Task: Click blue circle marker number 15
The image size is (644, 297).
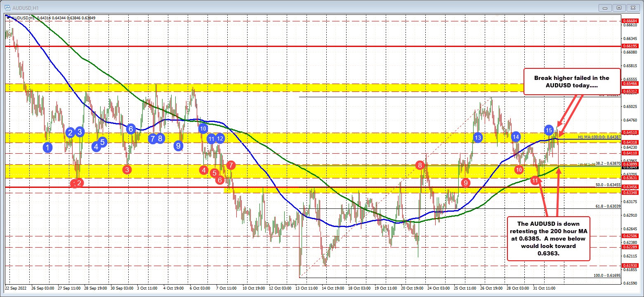Action: (x=549, y=130)
